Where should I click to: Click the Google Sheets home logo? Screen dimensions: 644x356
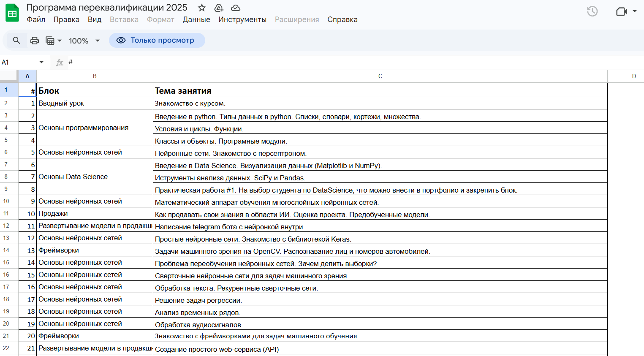click(12, 13)
